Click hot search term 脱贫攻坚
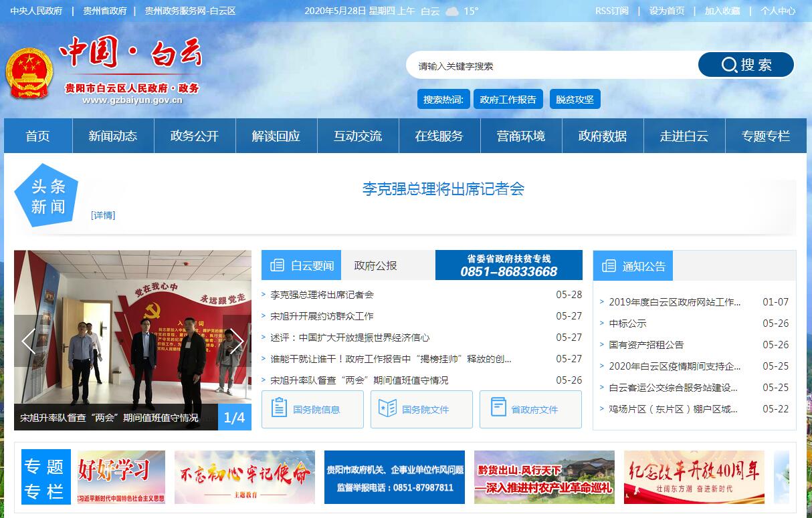The image size is (812, 518). pos(575,100)
